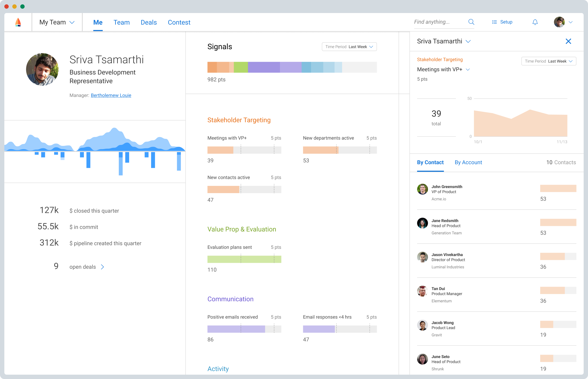Open the My Team dropdown
This screenshot has height=379, width=588.
[x=57, y=22]
